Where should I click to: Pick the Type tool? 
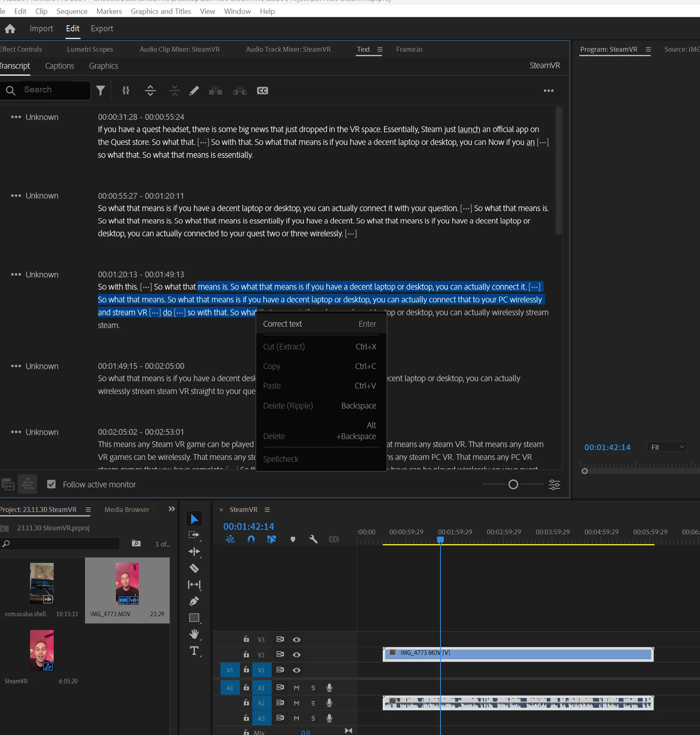pyautogui.click(x=194, y=651)
